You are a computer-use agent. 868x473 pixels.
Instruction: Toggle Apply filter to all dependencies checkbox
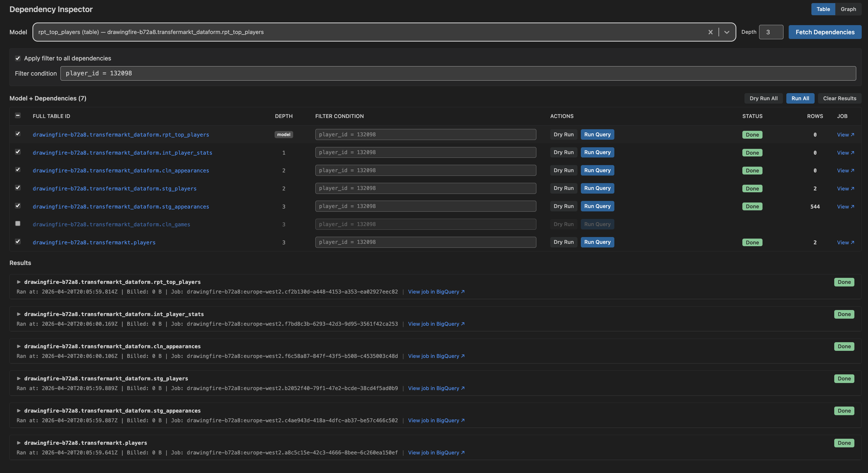click(18, 58)
